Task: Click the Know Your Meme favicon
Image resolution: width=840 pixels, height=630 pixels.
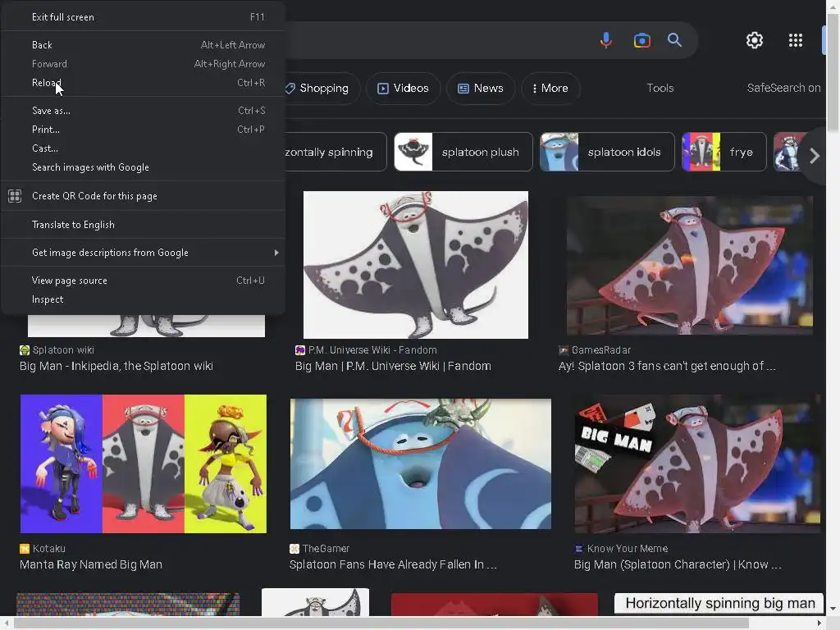Action: [578, 549]
